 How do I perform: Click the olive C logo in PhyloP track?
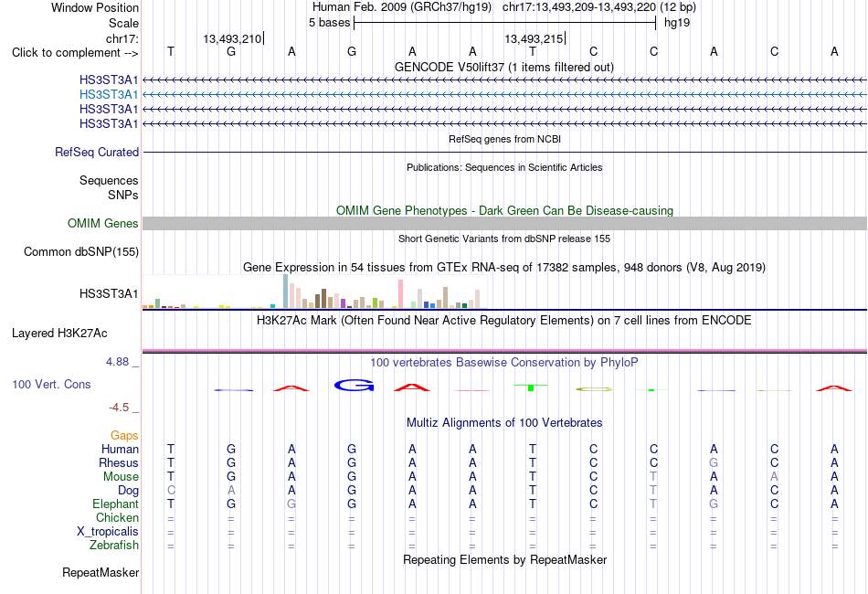(x=594, y=389)
